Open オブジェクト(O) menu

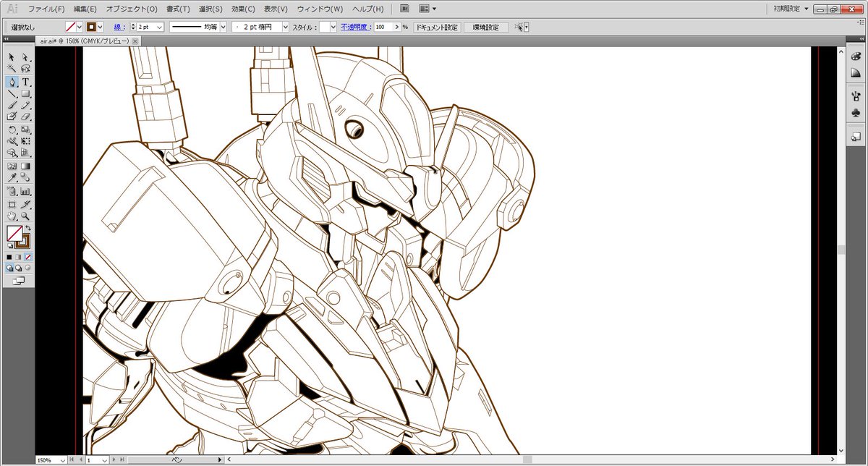pos(132,9)
